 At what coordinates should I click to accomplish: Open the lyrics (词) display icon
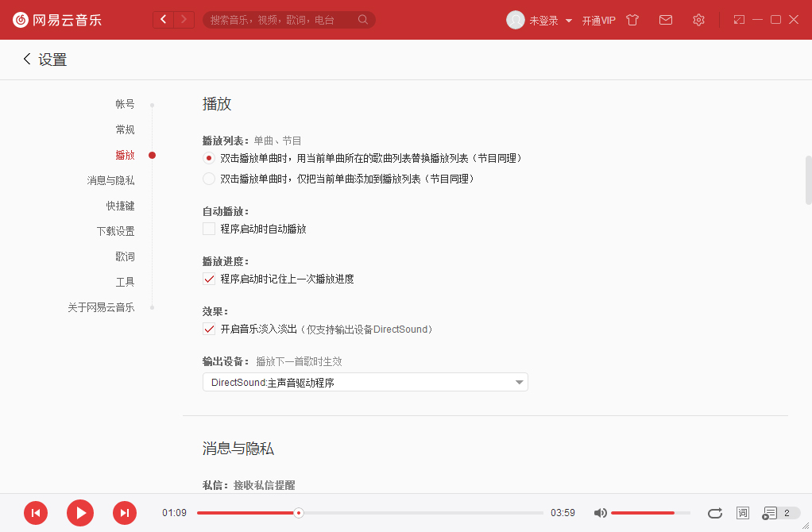coord(743,513)
